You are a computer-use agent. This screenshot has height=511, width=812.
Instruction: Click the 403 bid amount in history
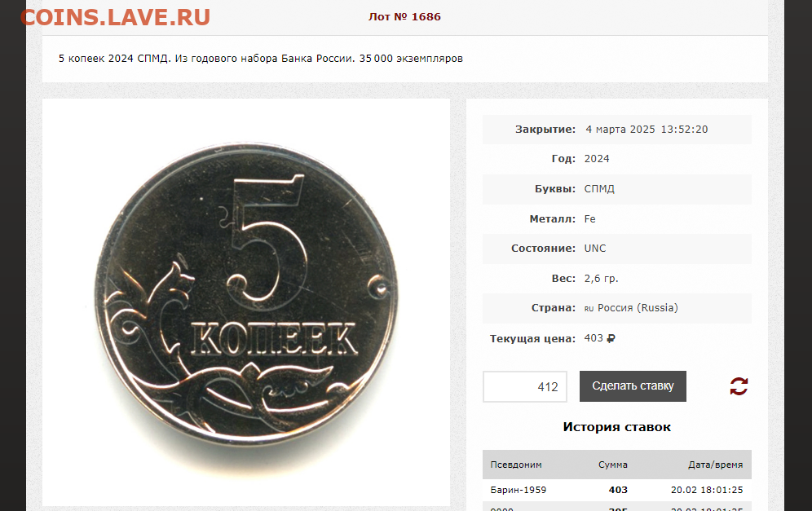(x=618, y=490)
